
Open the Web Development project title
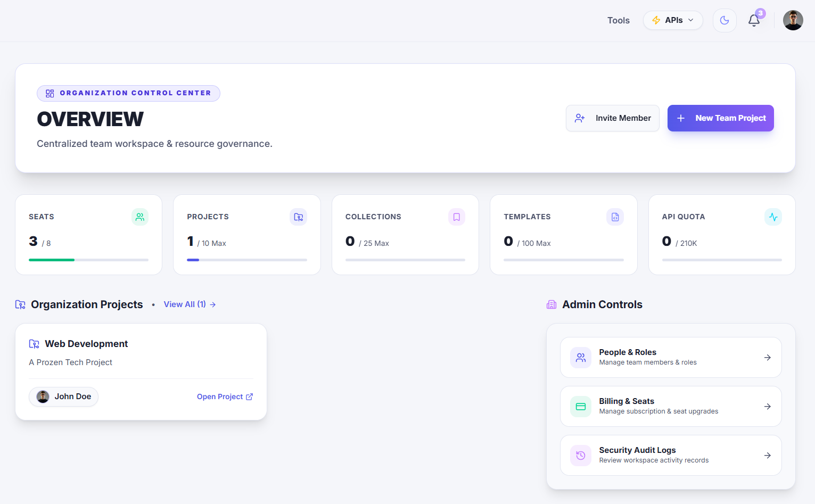[x=86, y=344]
